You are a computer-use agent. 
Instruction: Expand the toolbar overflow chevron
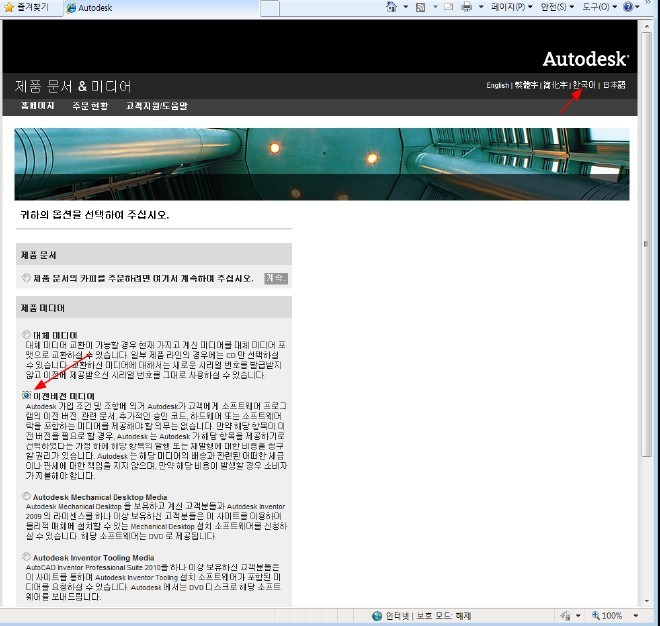[648, 3]
